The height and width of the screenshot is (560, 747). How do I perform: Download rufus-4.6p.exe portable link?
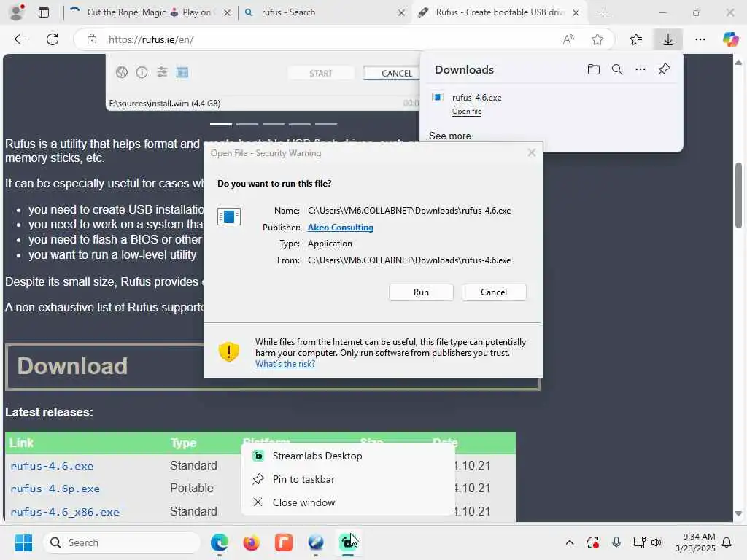(x=55, y=489)
